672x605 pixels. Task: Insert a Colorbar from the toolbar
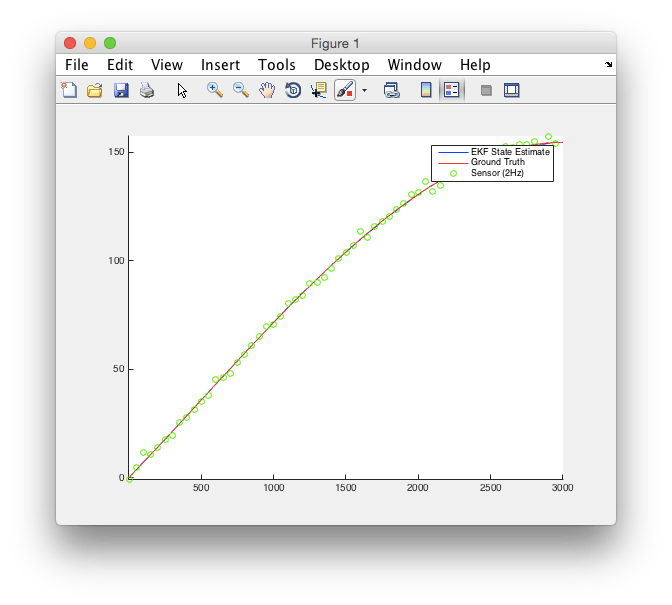pyautogui.click(x=426, y=90)
